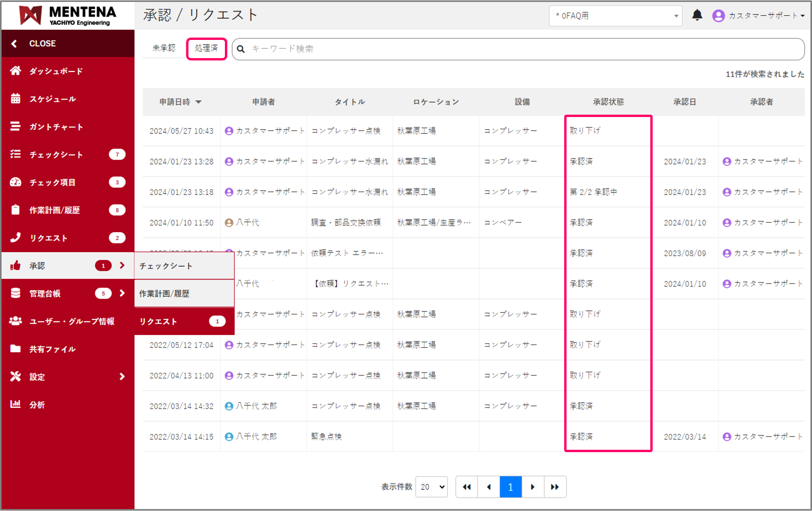
Task: Open 分析 chart icon
Action: [x=16, y=404]
